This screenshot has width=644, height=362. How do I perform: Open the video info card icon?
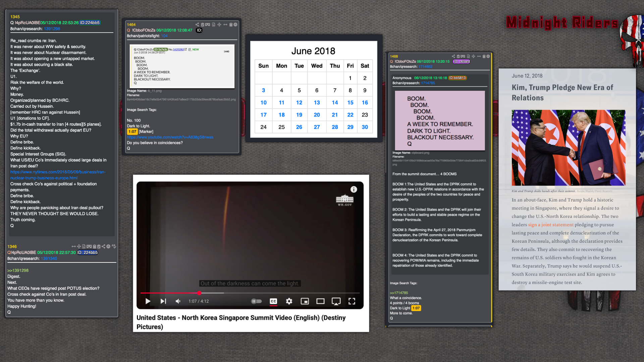(x=354, y=189)
